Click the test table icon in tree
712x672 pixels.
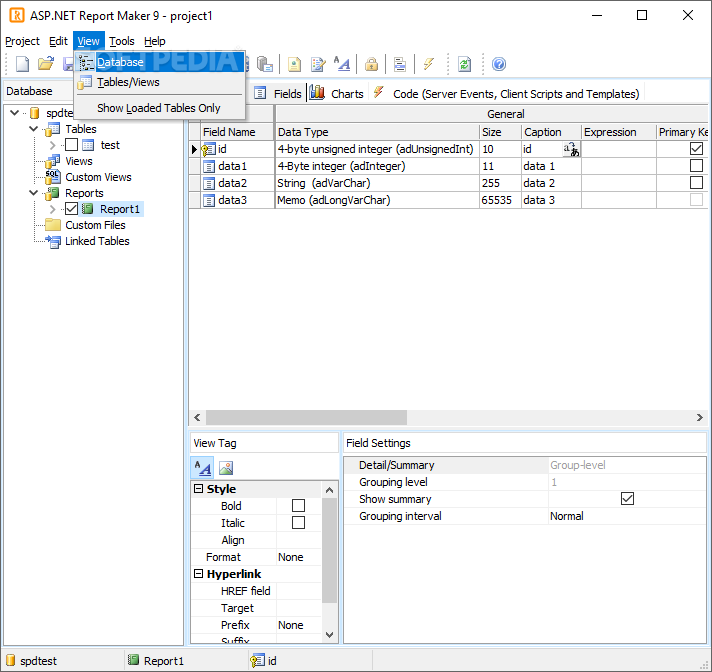click(88, 145)
